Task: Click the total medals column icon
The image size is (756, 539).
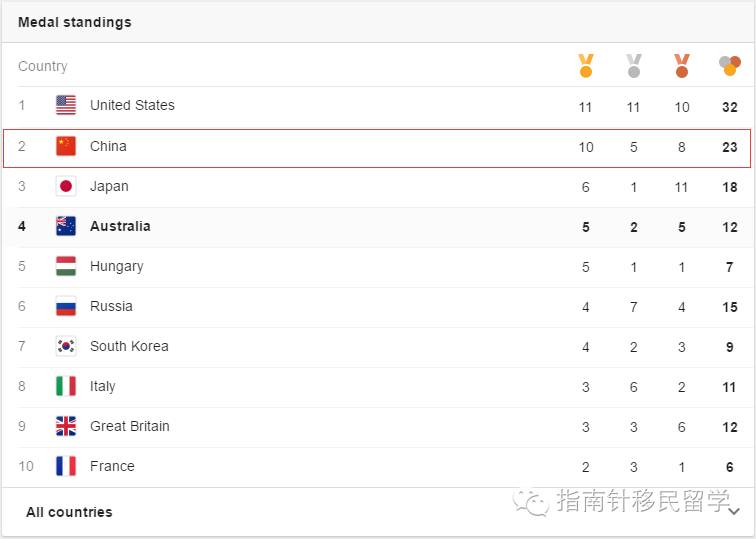Action: [x=729, y=66]
